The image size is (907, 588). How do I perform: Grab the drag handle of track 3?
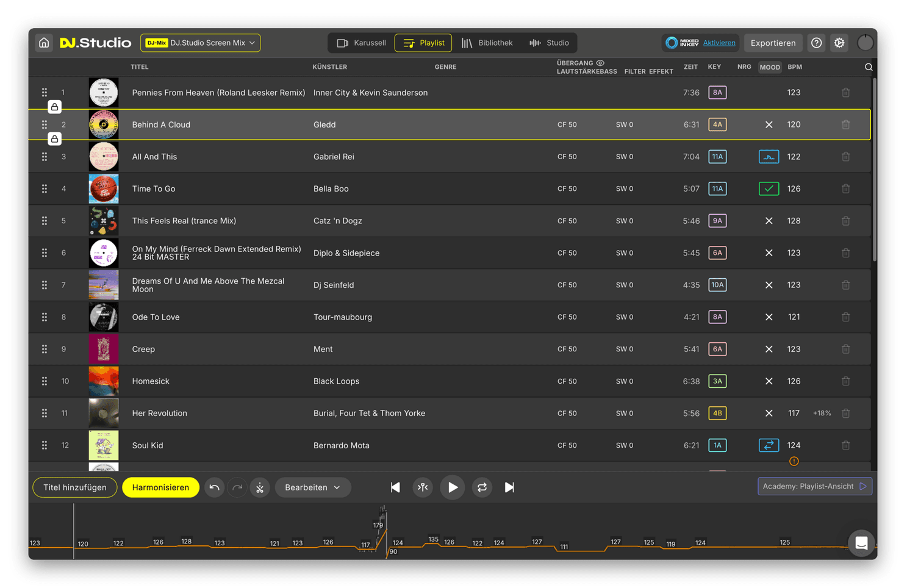click(x=45, y=157)
